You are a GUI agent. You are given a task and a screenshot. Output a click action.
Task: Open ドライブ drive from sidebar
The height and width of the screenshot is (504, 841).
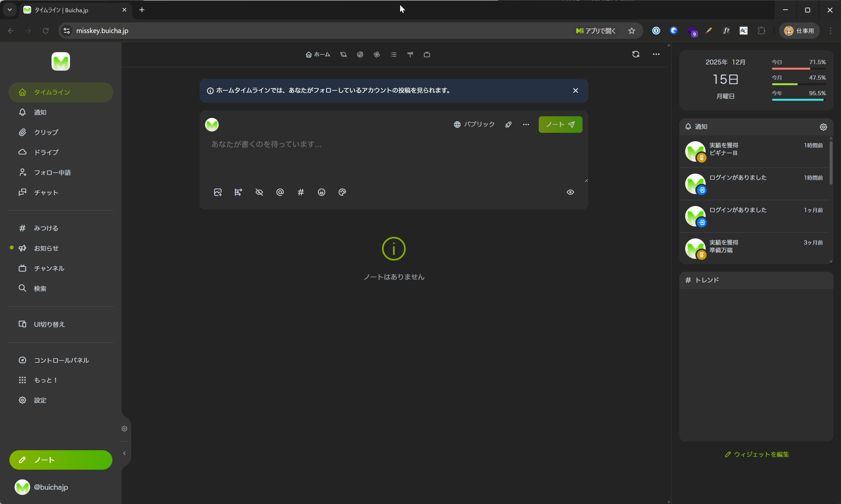61,153
